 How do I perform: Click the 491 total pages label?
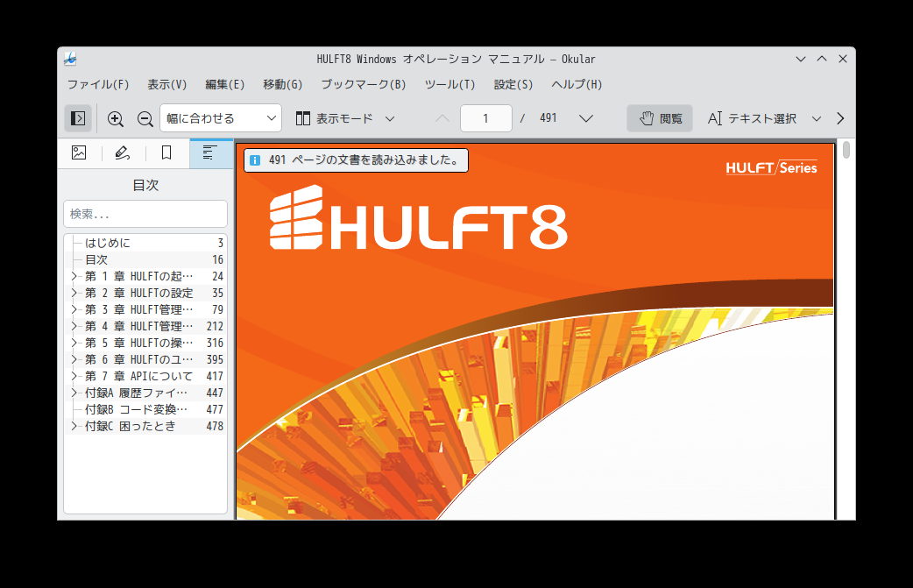point(548,118)
